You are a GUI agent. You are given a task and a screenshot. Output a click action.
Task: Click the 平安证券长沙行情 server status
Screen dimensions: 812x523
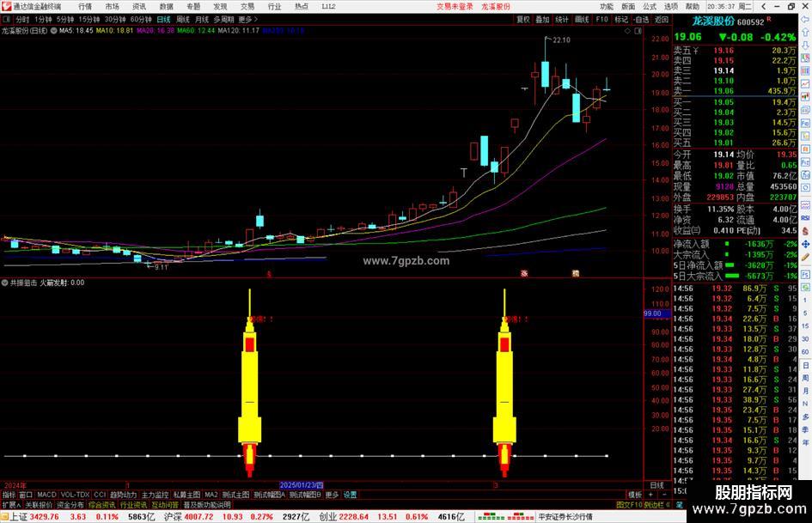click(565, 517)
